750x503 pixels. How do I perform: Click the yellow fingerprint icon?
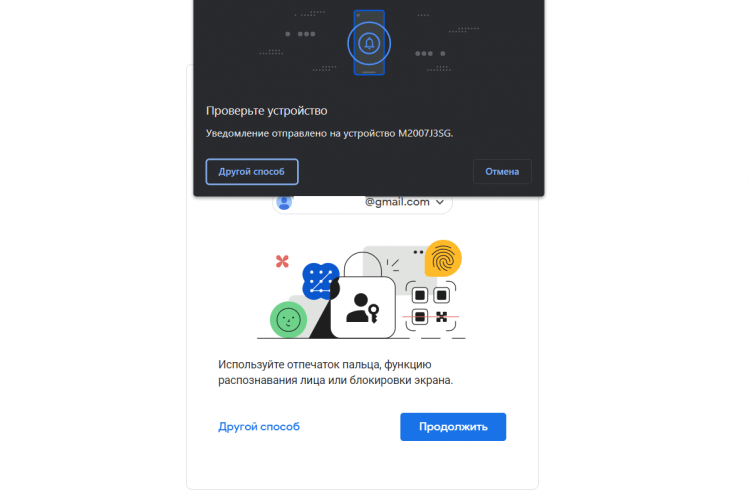point(443,259)
